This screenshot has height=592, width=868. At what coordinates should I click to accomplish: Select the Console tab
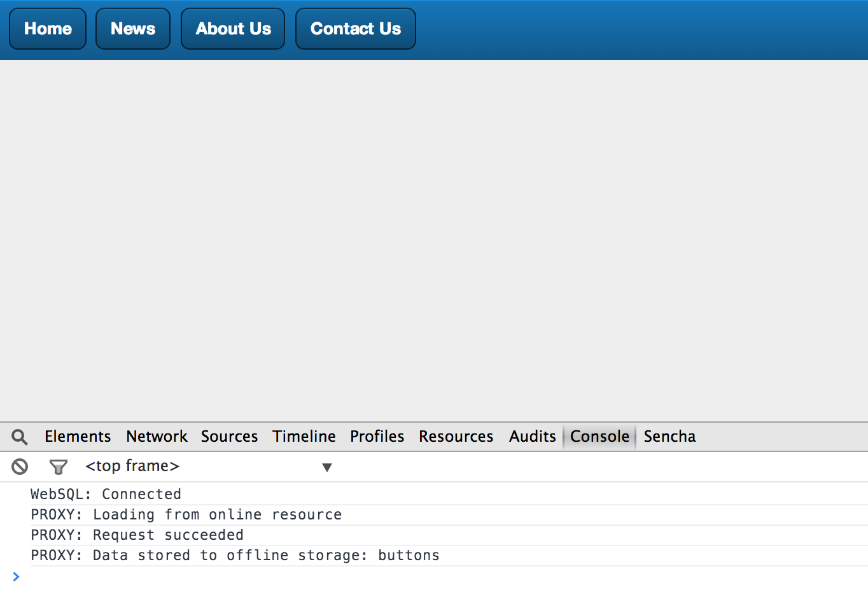pyautogui.click(x=599, y=437)
